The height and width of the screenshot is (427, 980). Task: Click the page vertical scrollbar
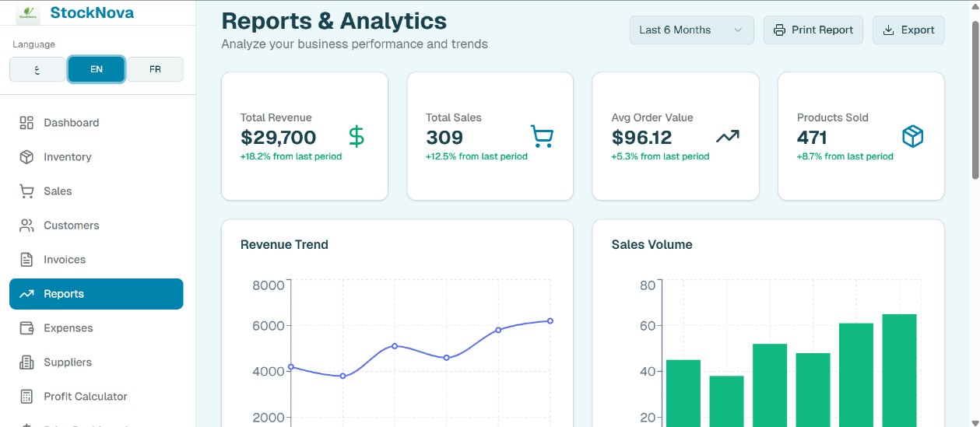coord(975,101)
